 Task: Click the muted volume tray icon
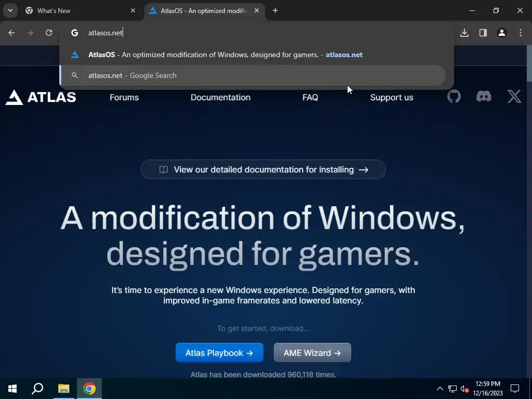pyautogui.click(x=464, y=389)
